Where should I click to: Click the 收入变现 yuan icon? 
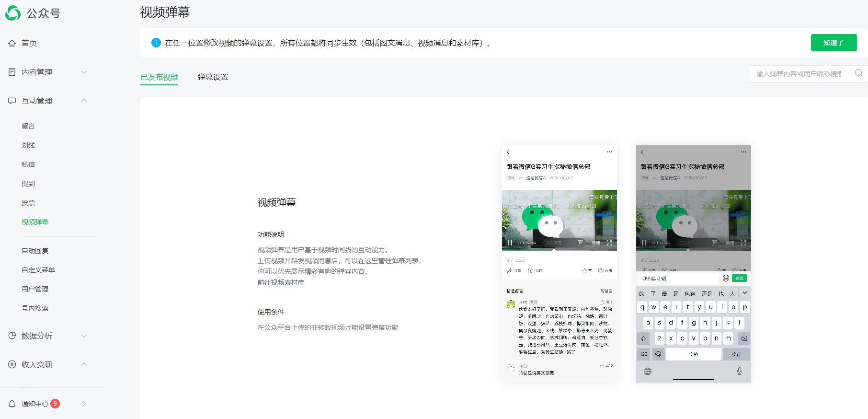pos(12,364)
